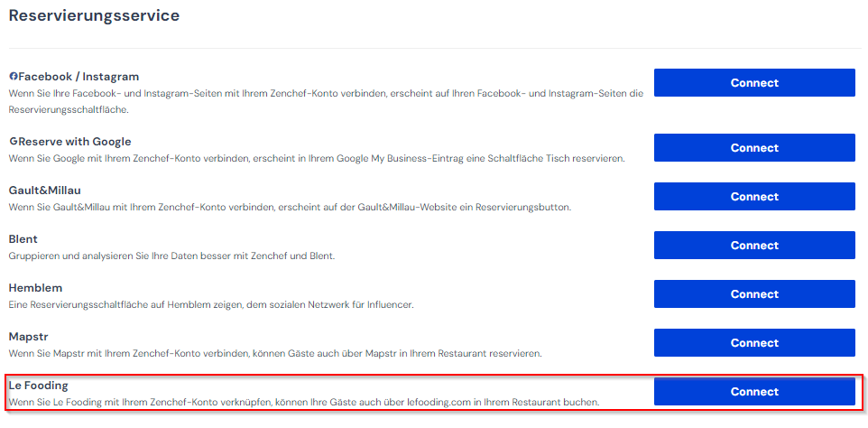Connect the Blent integration

(x=754, y=246)
